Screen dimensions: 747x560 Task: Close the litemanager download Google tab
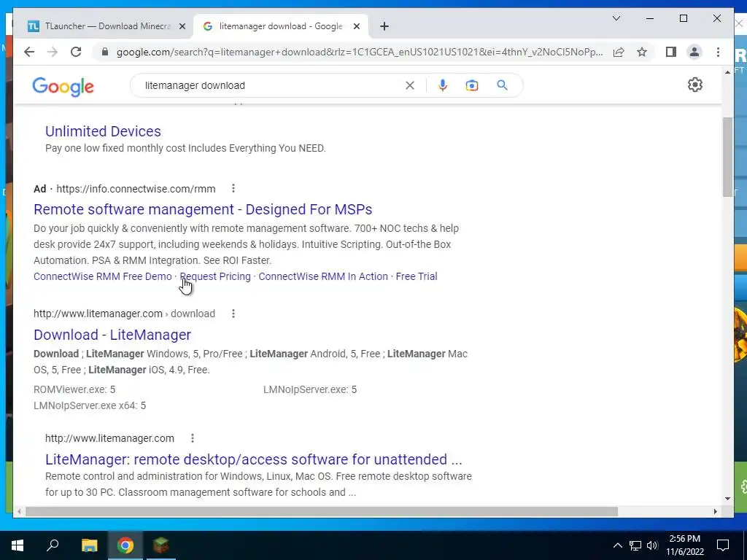pyautogui.click(x=356, y=26)
